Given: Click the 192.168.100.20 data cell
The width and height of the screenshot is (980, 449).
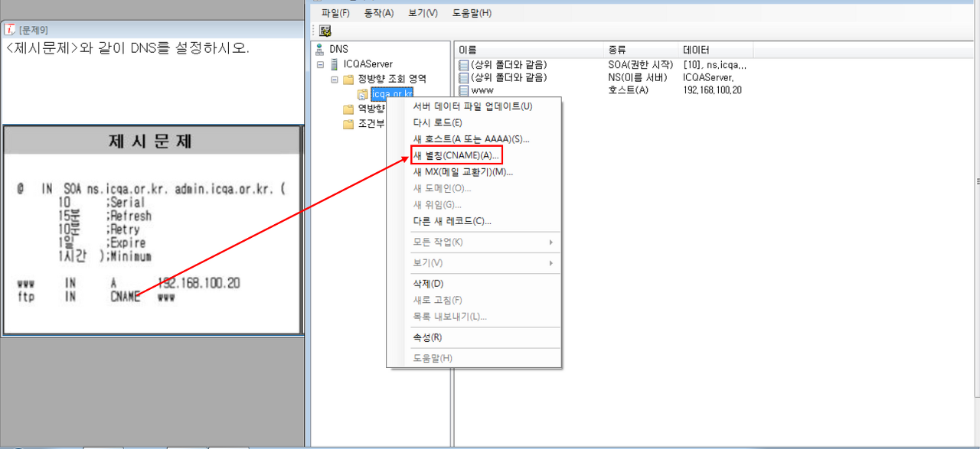Looking at the screenshot, I should coord(712,90).
